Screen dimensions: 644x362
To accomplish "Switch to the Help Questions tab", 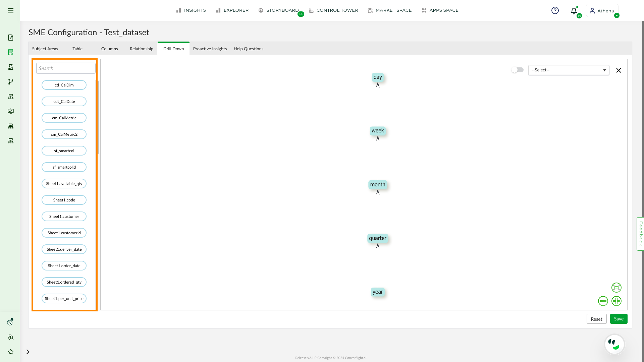I will [249, 49].
